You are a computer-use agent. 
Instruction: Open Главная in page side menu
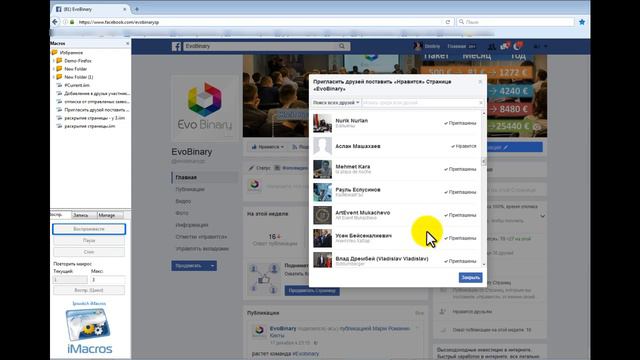click(x=186, y=177)
